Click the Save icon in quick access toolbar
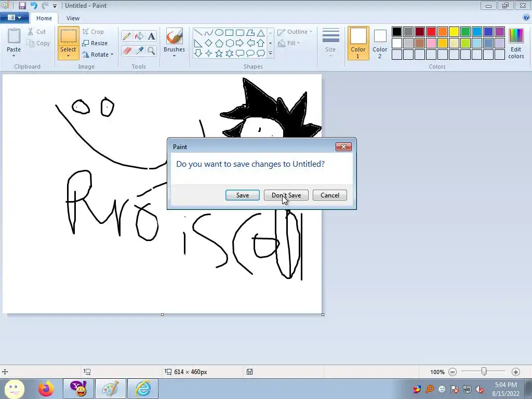This screenshot has height=399, width=532. point(22,5)
